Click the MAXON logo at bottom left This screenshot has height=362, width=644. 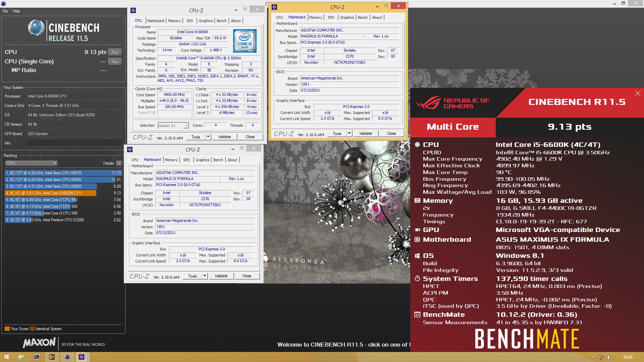[x=39, y=343]
